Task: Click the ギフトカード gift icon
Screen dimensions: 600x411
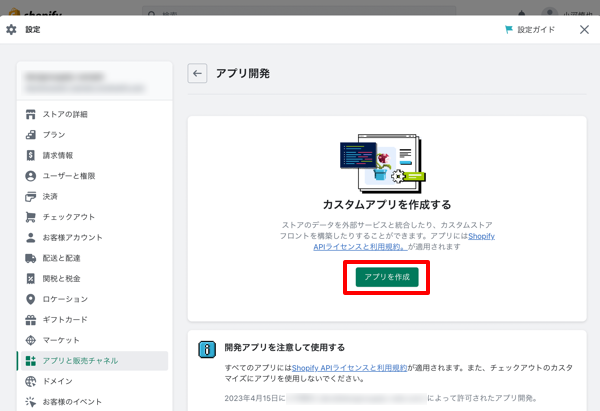Action: coord(31,320)
